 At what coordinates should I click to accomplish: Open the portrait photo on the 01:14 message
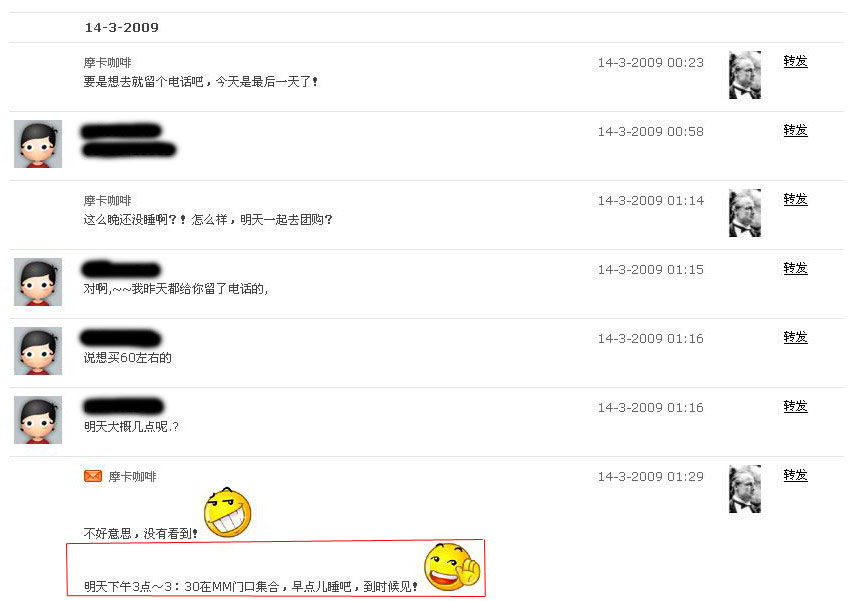(745, 213)
